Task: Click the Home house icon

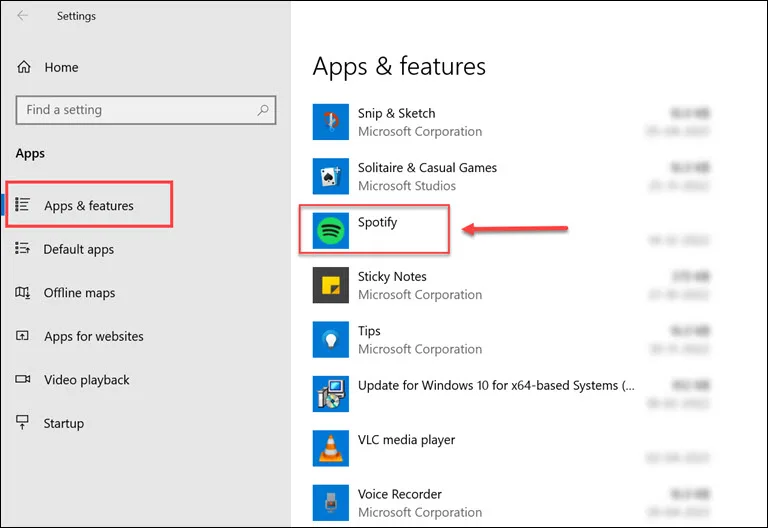Action: click(x=24, y=67)
